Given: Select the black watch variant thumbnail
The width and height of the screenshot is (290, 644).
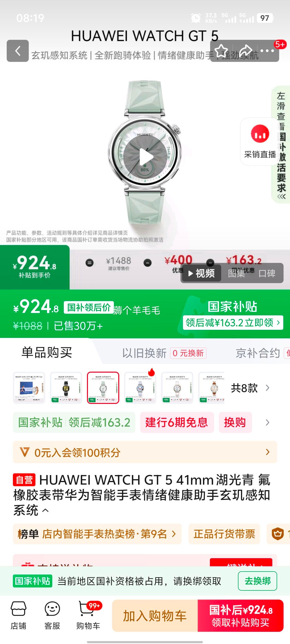Looking at the screenshot, I should [66, 388].
